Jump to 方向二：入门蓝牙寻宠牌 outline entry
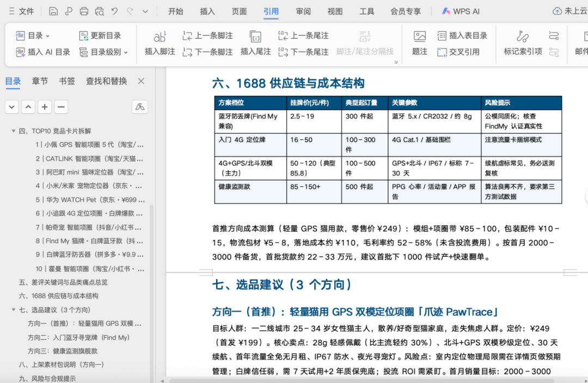 coord(78,338)
